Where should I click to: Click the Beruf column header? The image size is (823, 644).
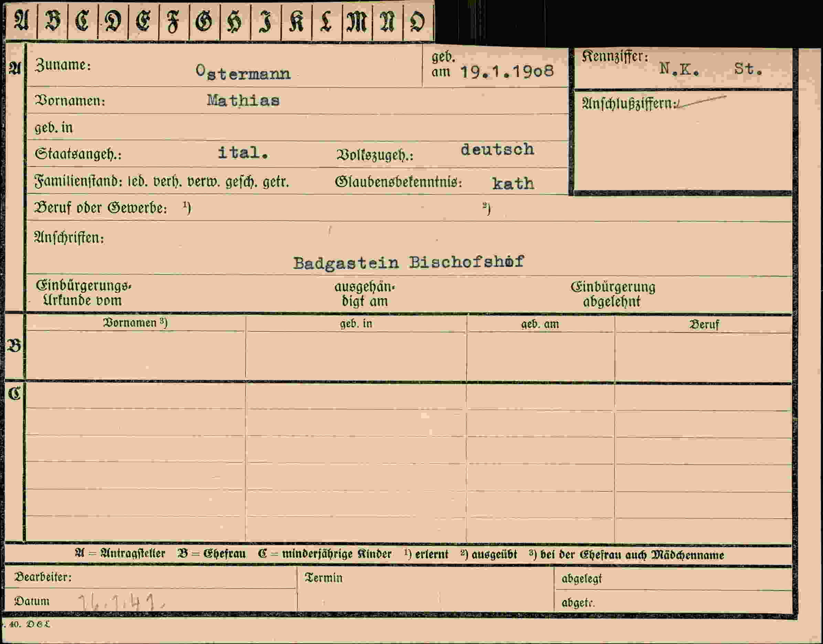(704, 325)
